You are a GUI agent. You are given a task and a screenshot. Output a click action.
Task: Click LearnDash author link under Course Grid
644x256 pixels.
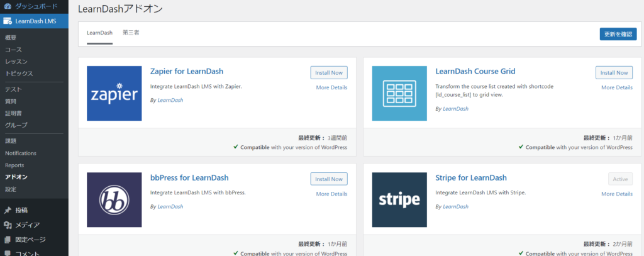pos(455,109)
